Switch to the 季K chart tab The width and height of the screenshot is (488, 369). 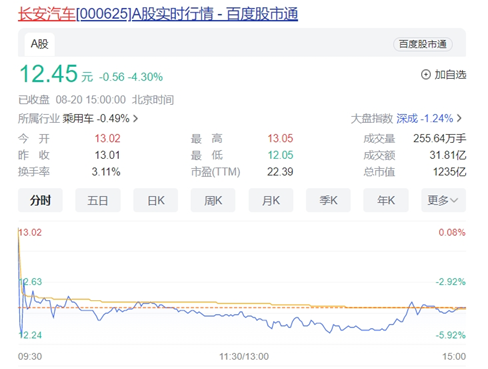click(x=328, y=200)
